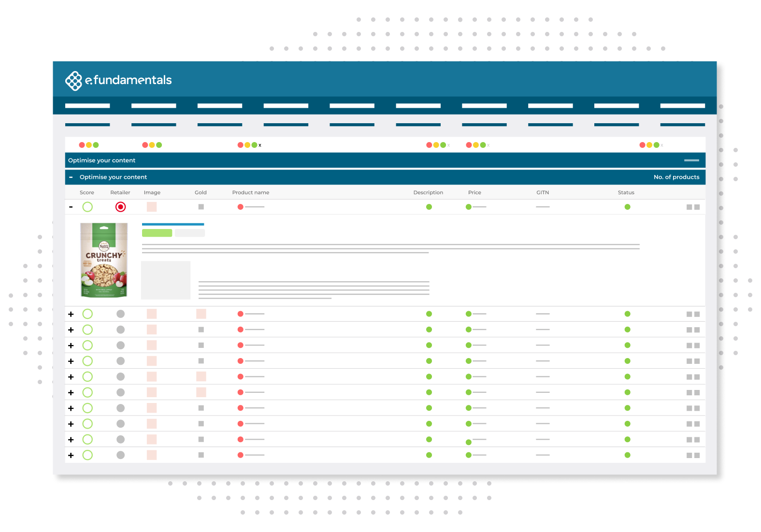Expand the last product row in table
Viewport: 761px width, 532px height.
[x=71, y=455]
